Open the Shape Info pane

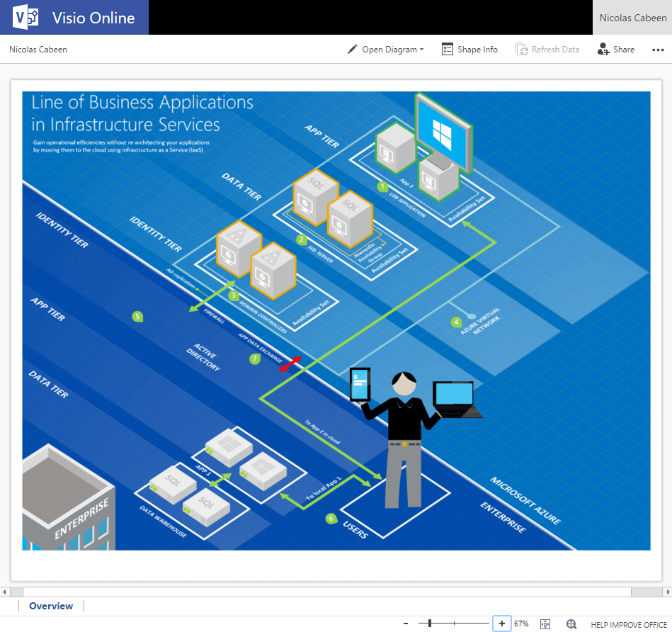469,49
